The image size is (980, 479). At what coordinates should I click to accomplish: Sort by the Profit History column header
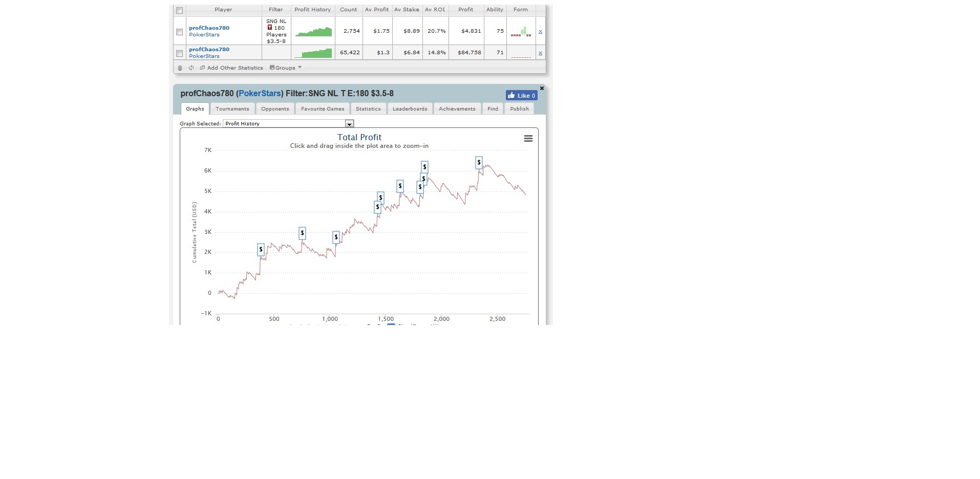313,10
